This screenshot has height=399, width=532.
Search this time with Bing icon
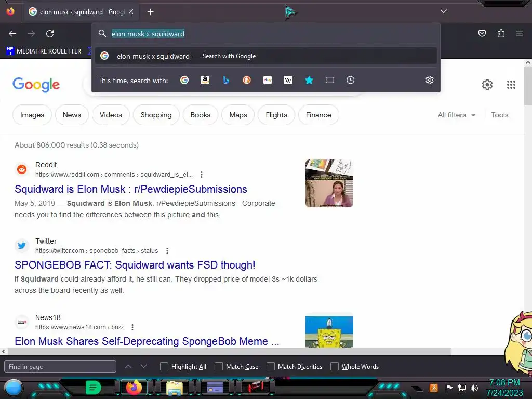tap(226, 80)
